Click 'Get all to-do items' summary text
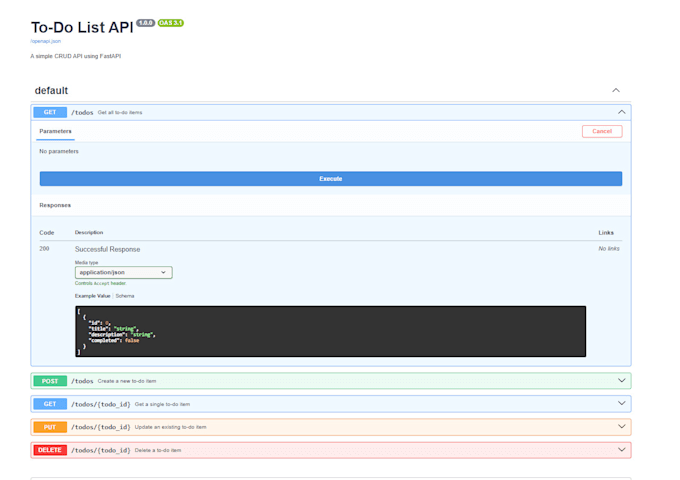This screenshot has width=680, height=480. click(x=120, y=112)
